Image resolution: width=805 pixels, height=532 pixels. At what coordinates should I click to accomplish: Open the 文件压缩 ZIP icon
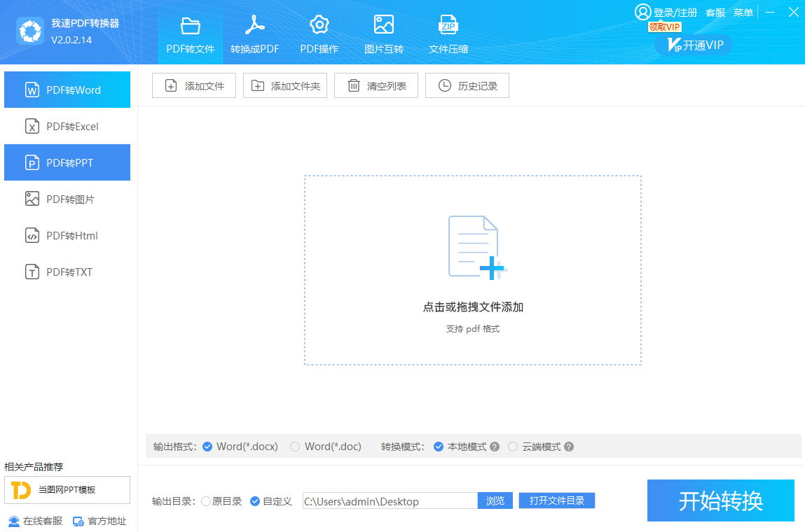click(x=448, y=25)
